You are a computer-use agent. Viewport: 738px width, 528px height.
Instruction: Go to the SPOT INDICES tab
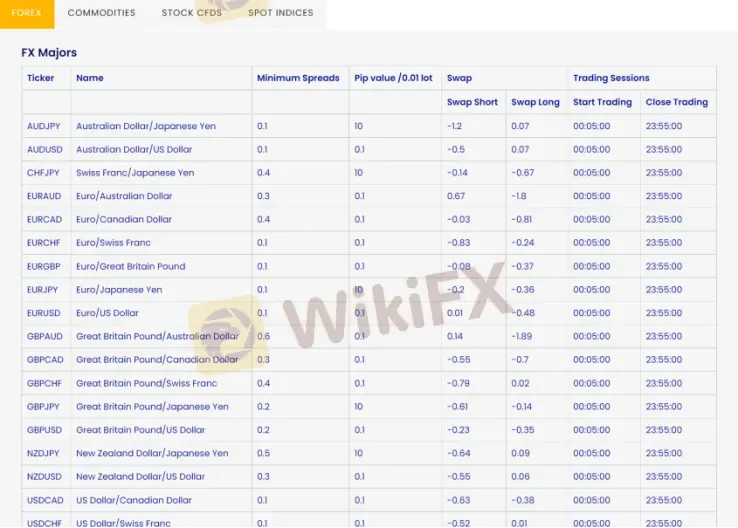[x=280, y=13]
